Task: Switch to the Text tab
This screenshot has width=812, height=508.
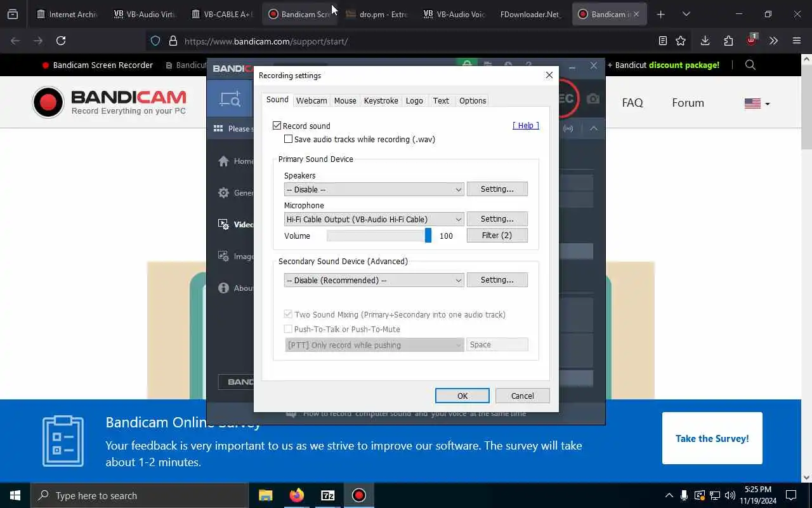Action: 441,100
